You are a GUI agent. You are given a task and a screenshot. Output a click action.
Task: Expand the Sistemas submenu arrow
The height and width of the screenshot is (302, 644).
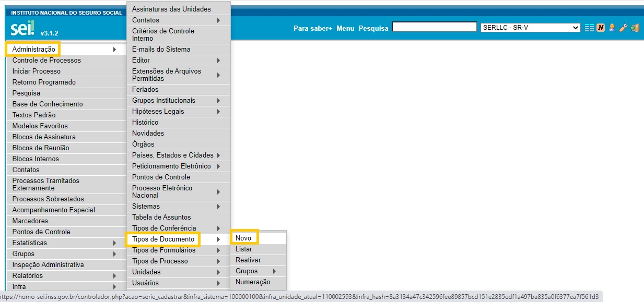[x=218, y=207]
